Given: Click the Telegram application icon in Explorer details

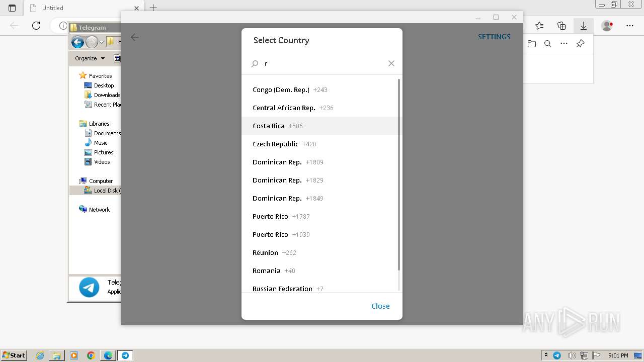Looking at the screenshot, I should tap(89, 288).
